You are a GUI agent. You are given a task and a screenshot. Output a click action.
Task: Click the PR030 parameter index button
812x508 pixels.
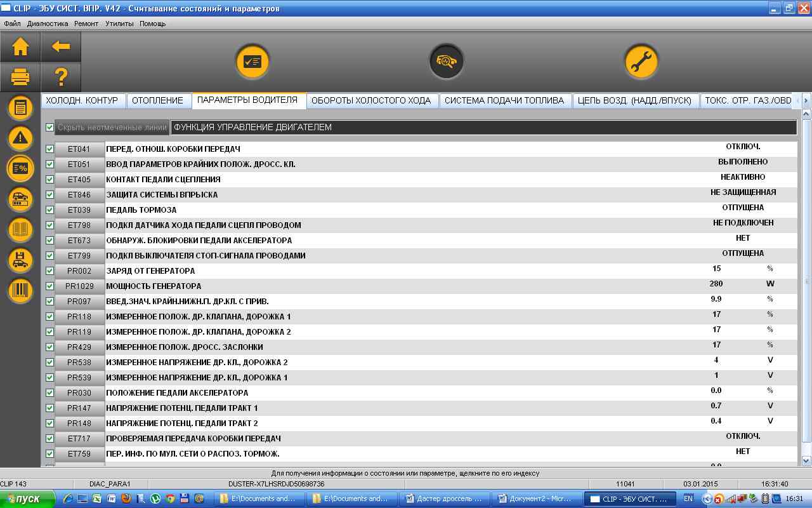coord(79,393)
